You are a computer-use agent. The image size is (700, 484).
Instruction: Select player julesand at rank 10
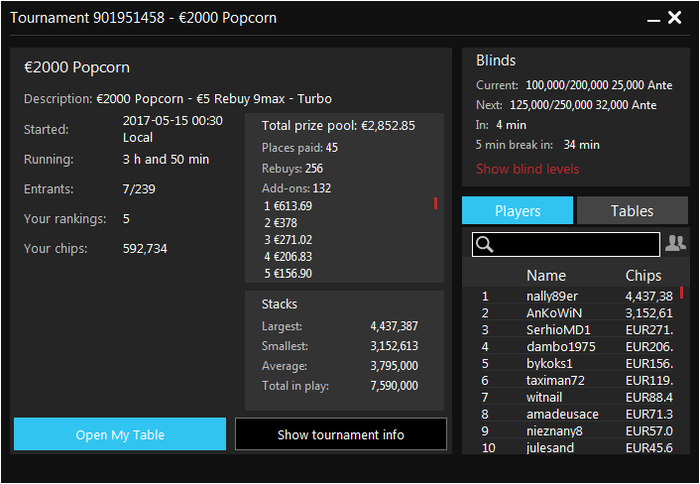point(576,448)
